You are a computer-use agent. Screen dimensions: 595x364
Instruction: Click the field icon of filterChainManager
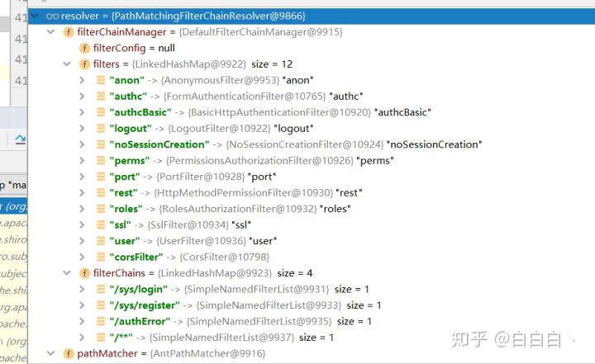pos(69,32)
